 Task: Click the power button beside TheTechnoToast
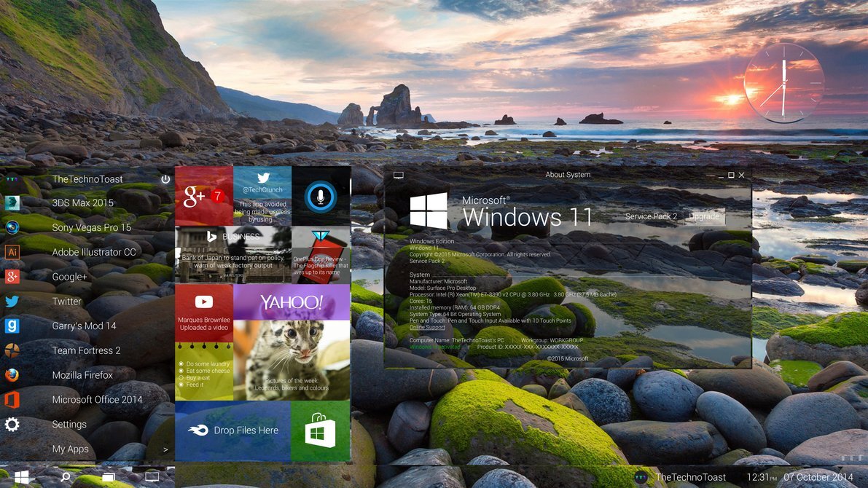click(165, 179)
